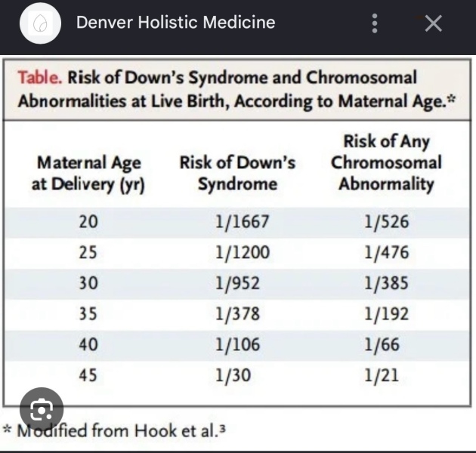The height and width of the screenshot is (453, 476).
Task: Click the 1/30 risk value
Action: (x=233, y=376)
